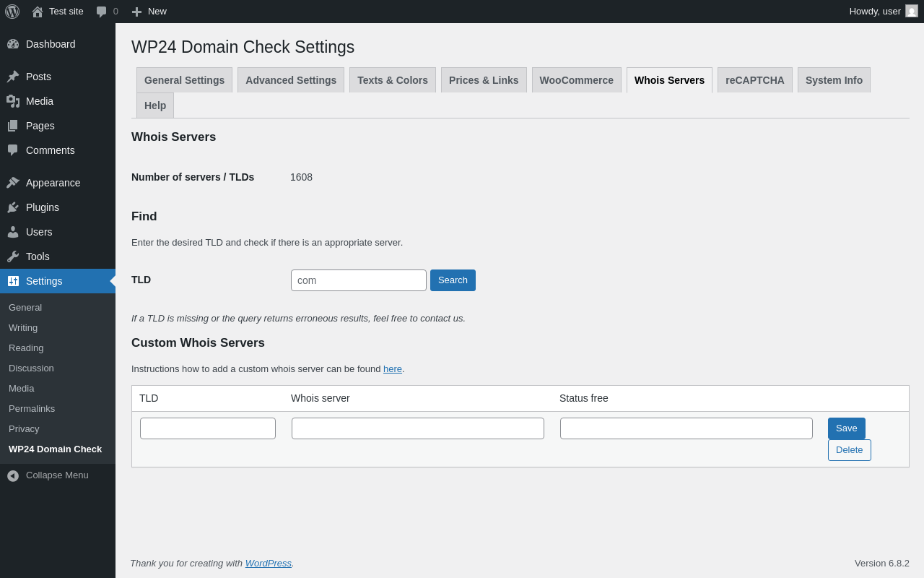Image resolution: width=924 pixels, height=578 pixels.
Task: Click the Search button for TLD
Action: point(453,280)
